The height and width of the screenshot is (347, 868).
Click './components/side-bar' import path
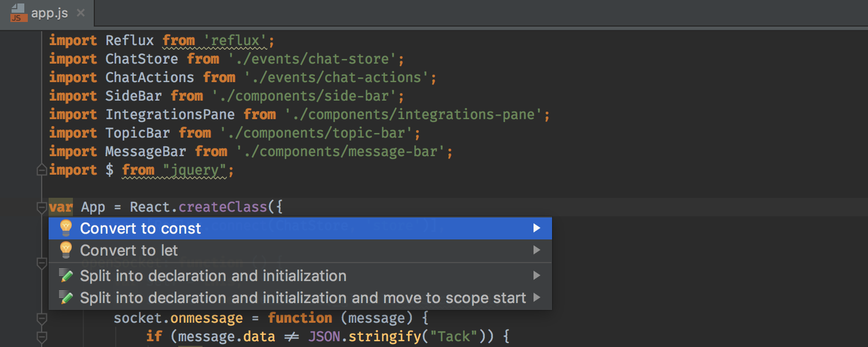click(x=303, y=96)
